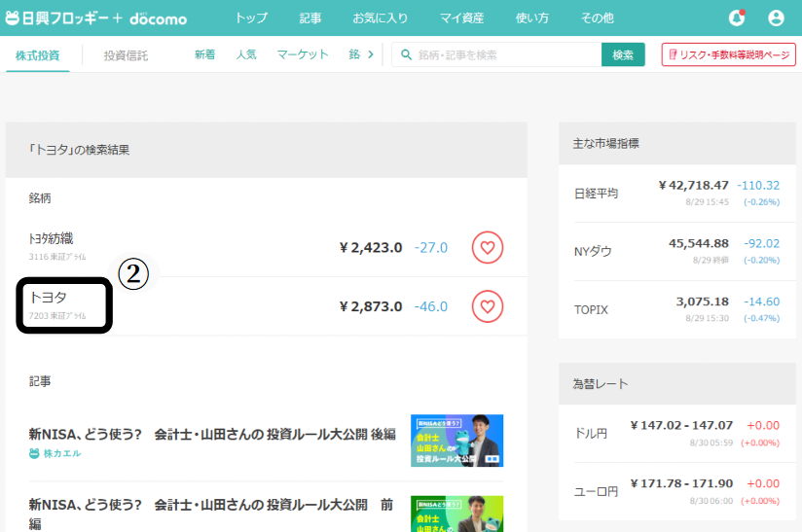Click the notification bell icon
Viewport: 802px width, 532px height.
(x=737, y=18)
